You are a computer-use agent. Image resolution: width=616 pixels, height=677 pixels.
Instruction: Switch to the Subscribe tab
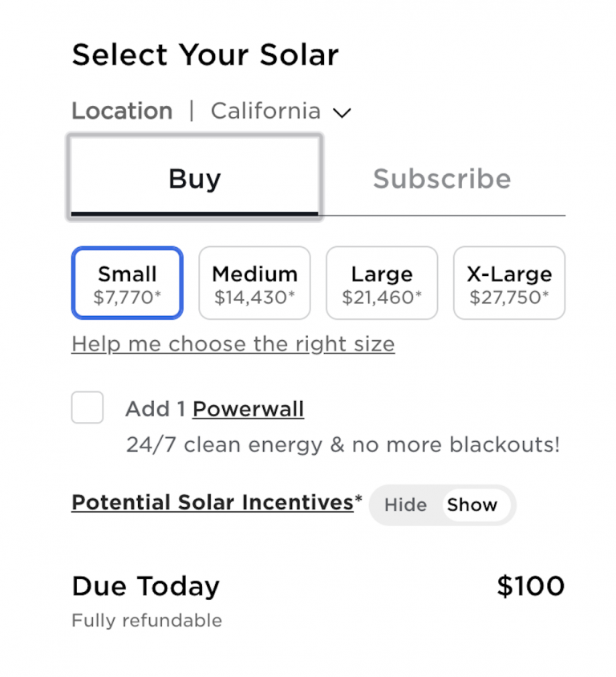tap(442, 179)
